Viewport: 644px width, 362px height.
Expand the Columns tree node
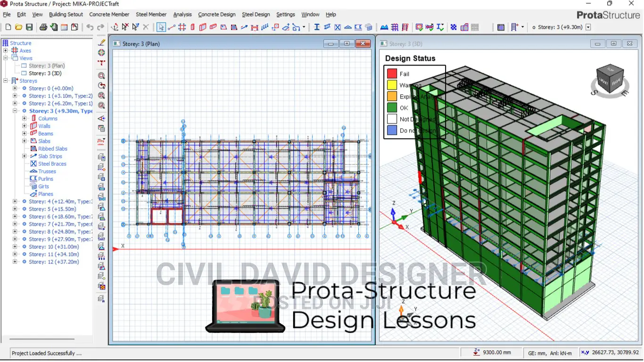tap(24, 118)
